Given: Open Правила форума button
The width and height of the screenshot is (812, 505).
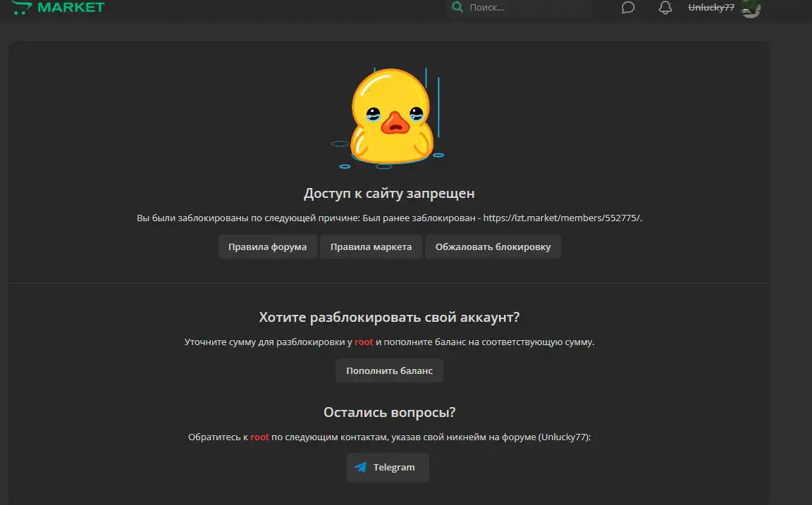Looking at the screenshot, I should [267, 247].
